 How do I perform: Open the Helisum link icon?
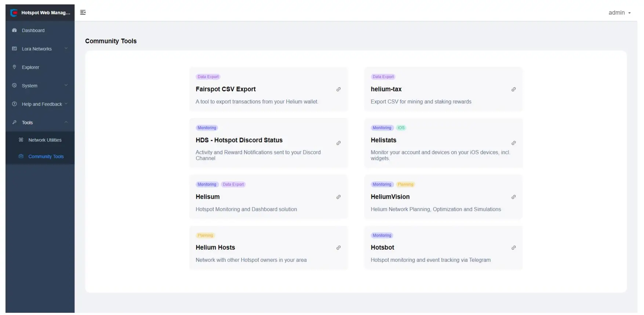click(338, 197)
